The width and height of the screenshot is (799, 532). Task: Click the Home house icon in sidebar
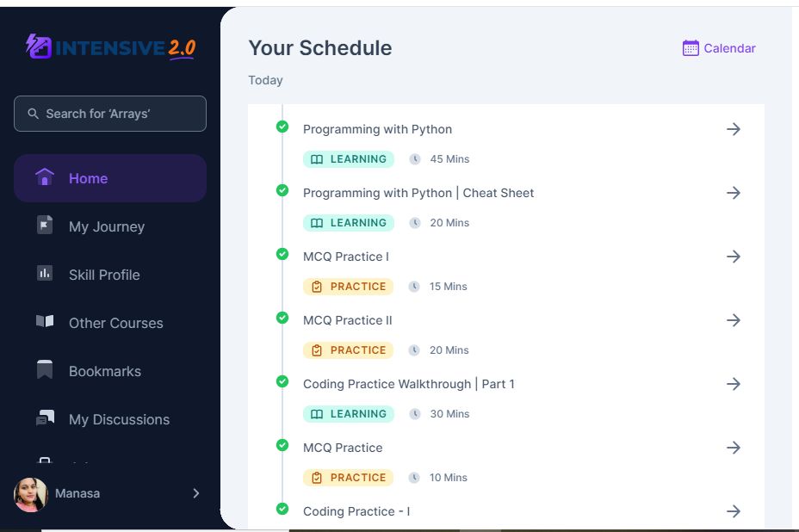coord(45,177)
